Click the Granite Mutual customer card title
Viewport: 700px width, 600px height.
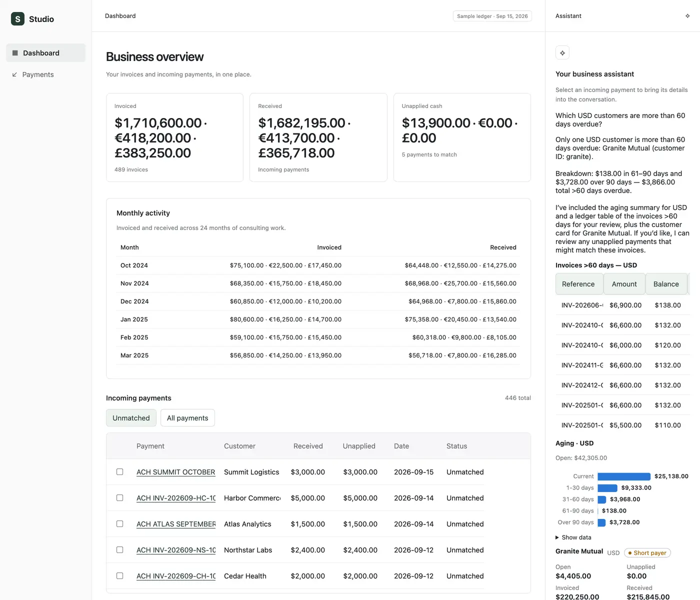coord(579,551)
